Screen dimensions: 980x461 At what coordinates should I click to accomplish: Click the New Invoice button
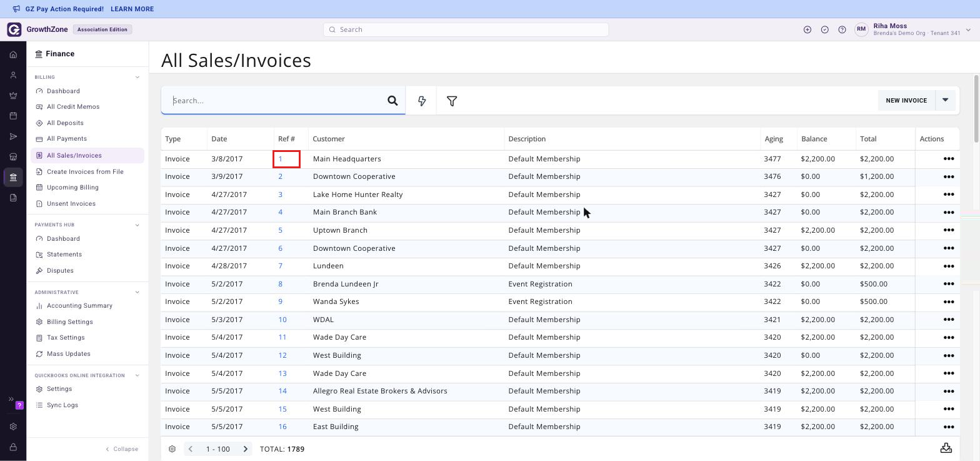(x=906, y=100)
